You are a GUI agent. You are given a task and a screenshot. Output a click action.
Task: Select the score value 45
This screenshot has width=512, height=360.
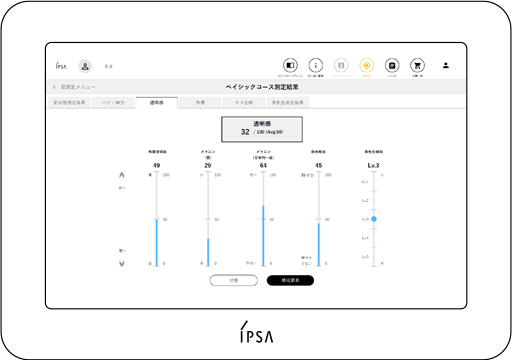click(319, 166)
